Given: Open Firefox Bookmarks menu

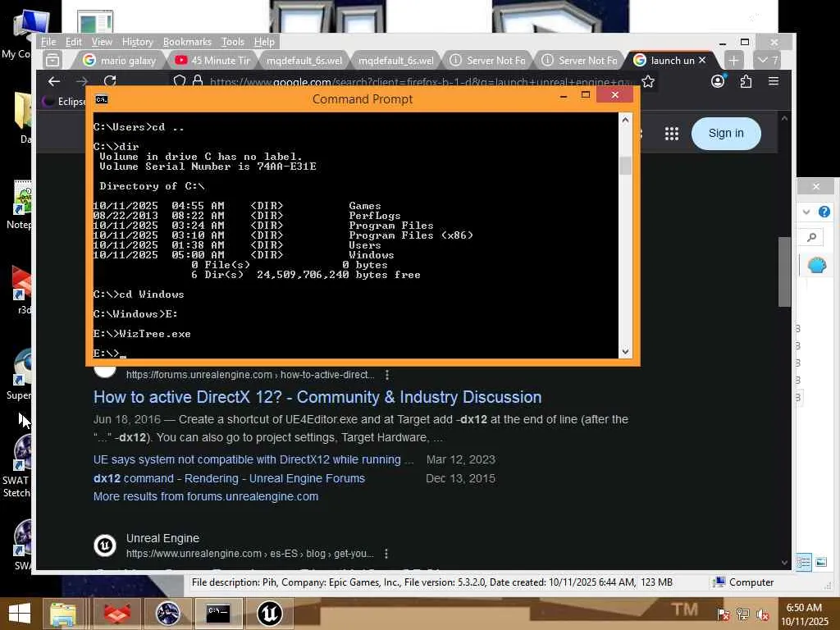Looking at the screenshot, I should click(187, 42).
